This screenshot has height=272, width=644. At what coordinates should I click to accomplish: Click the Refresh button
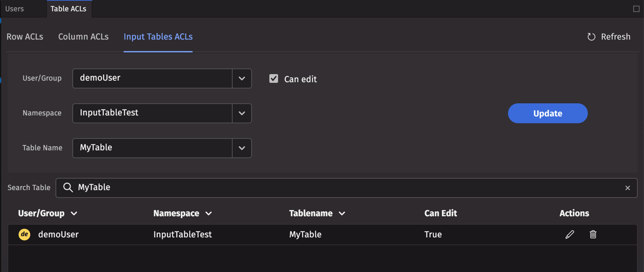[x=609, y=37]
